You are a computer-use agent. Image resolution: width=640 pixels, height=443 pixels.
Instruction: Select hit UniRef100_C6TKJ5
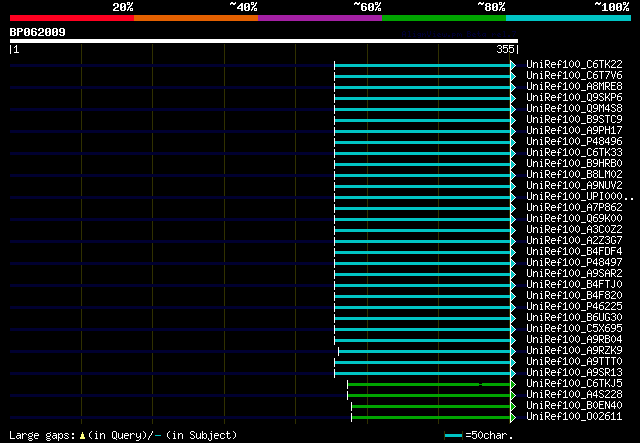(574, 384)
